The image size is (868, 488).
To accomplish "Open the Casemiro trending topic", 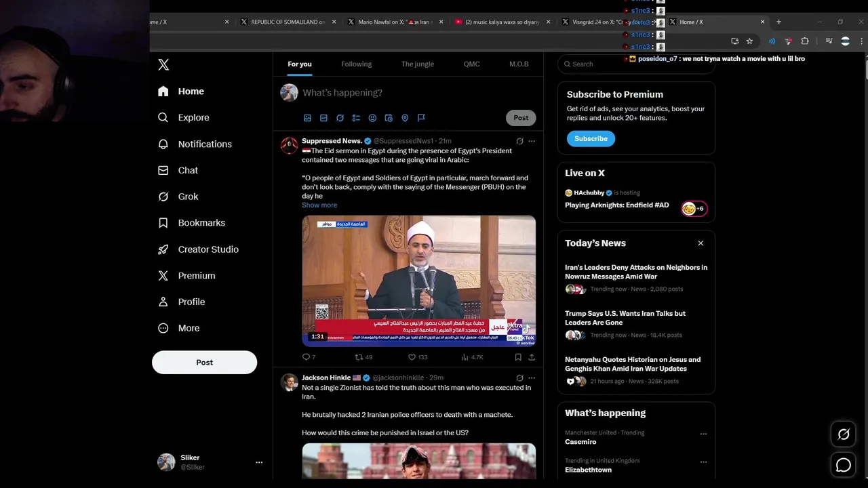I will [x=580, y=442].
